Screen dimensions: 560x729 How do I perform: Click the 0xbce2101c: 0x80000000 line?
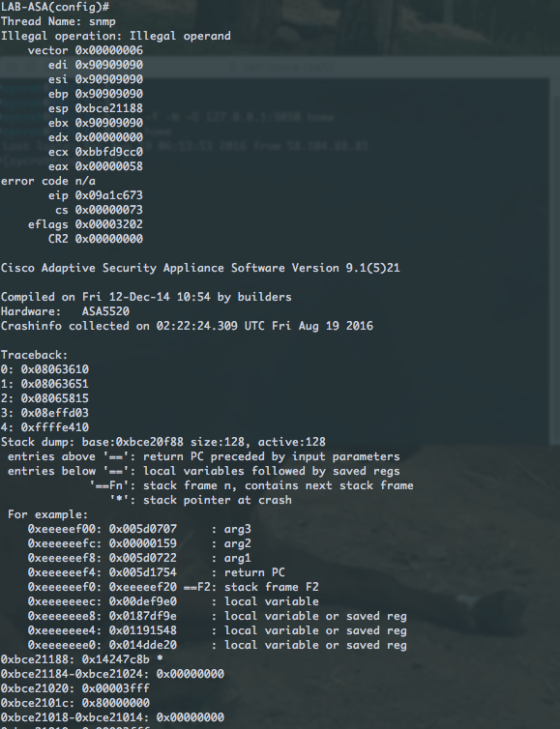[74, 703]
